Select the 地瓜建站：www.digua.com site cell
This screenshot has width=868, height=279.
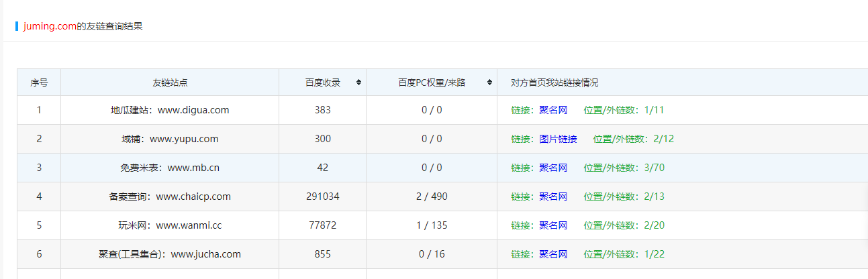(x=170, y=110)
